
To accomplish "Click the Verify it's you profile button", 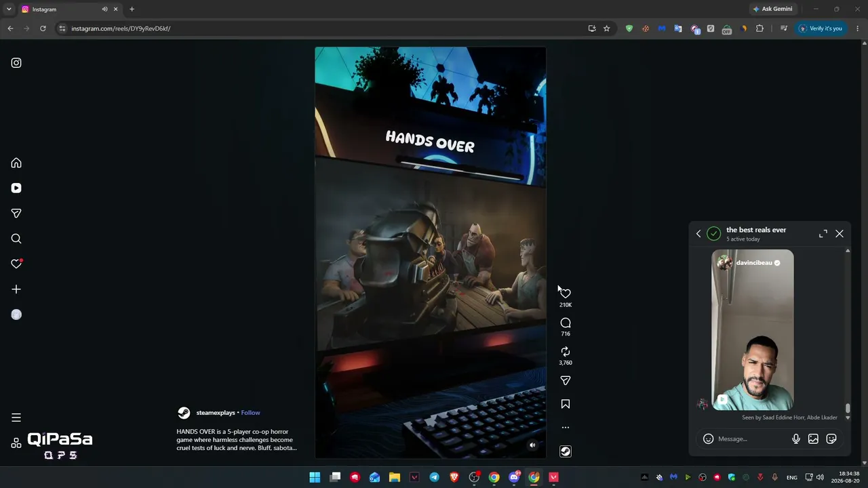I will (x=821, y=28).
